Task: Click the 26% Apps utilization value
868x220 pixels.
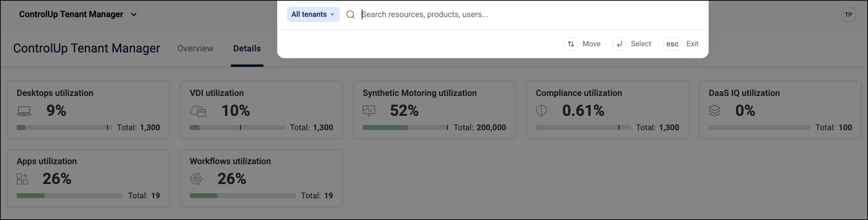Action: pos(57,179)
